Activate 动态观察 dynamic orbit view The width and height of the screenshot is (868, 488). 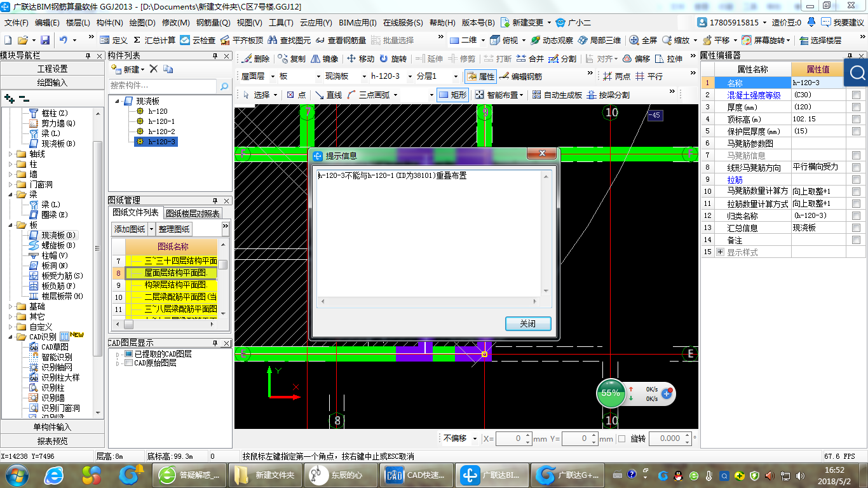click(552, 40)
